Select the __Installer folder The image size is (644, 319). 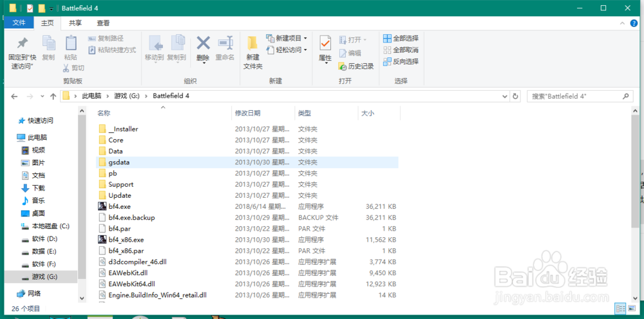(247, 129)
